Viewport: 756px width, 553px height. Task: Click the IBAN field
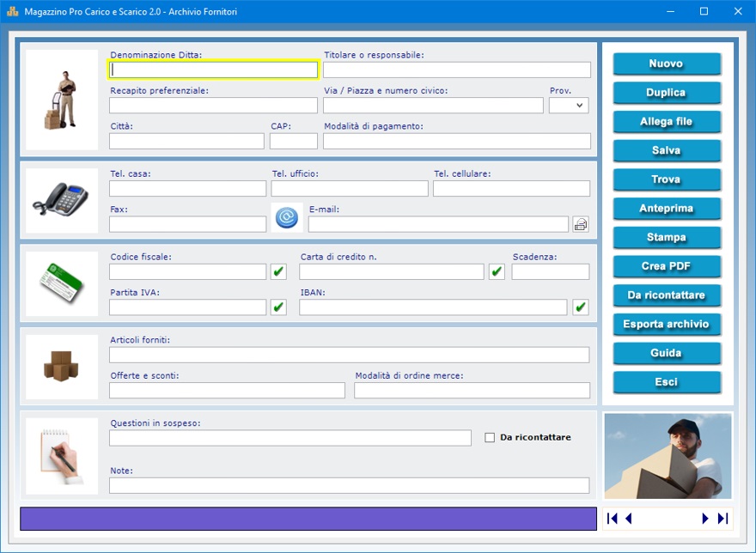point(433,307)
